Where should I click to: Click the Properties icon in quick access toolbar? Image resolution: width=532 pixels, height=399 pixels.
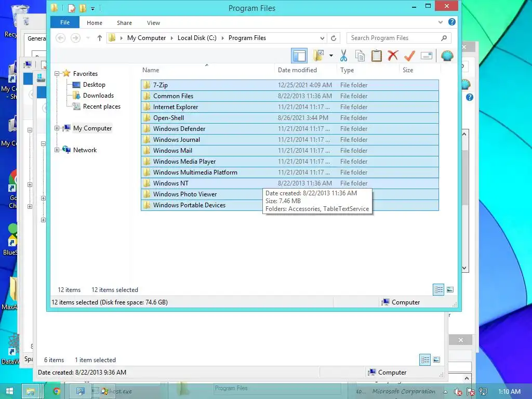71,8
